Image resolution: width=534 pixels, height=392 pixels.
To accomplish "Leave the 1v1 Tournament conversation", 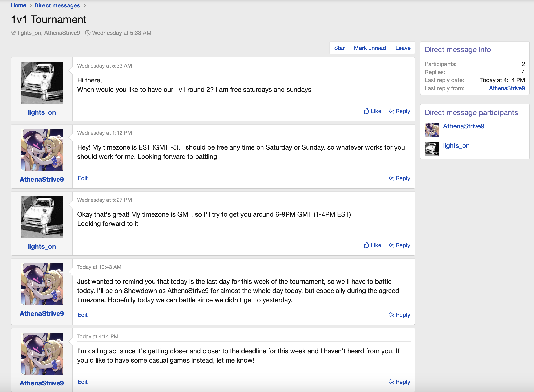I will 402,48.
